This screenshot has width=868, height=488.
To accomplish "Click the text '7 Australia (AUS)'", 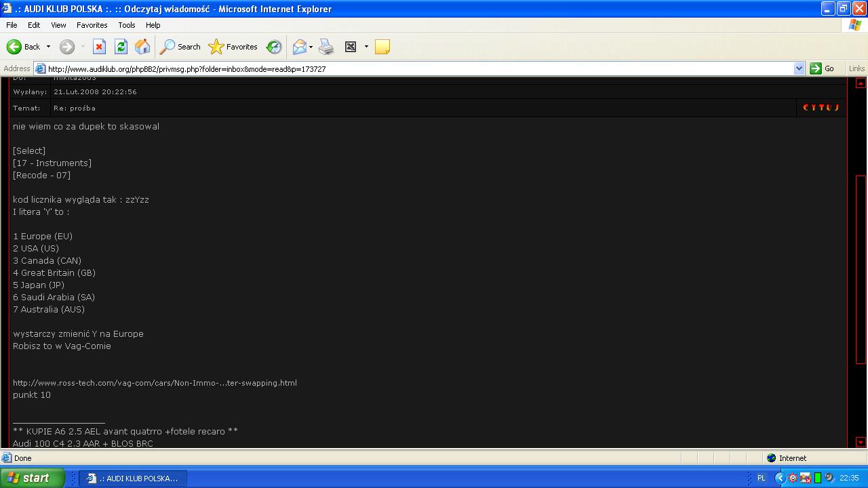I will coord(49,309).
